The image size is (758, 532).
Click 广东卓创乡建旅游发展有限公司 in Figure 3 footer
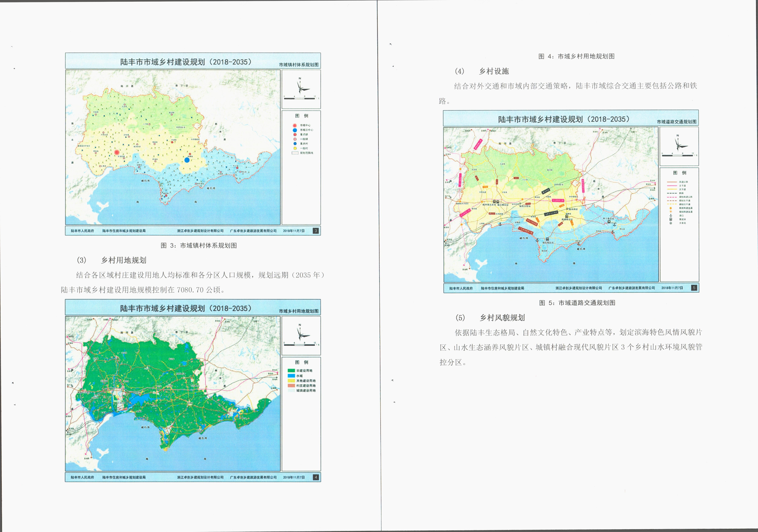click(x=253, y=231)
